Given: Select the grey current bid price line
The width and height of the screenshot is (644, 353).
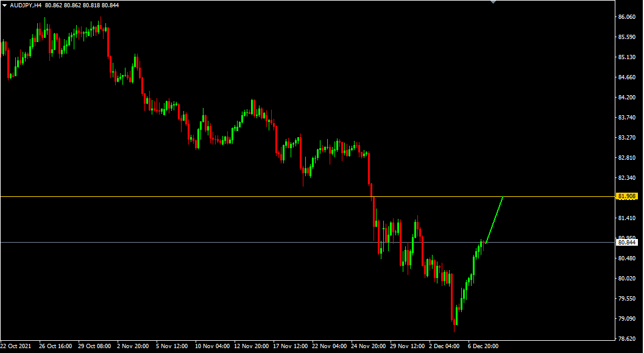Looking at the screenshot, I should 308,243.
